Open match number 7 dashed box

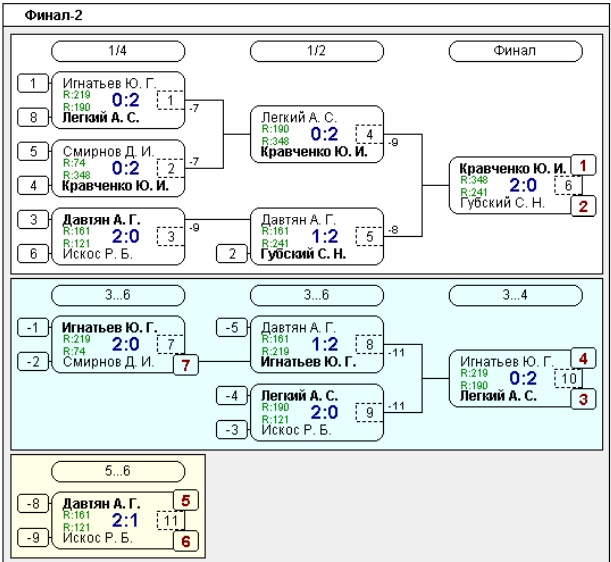170,345
